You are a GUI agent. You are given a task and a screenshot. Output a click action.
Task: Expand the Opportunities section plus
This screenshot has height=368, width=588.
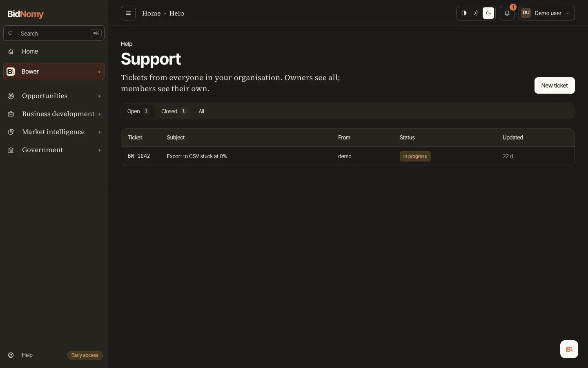pyautogui.click(x=100, y=96)
